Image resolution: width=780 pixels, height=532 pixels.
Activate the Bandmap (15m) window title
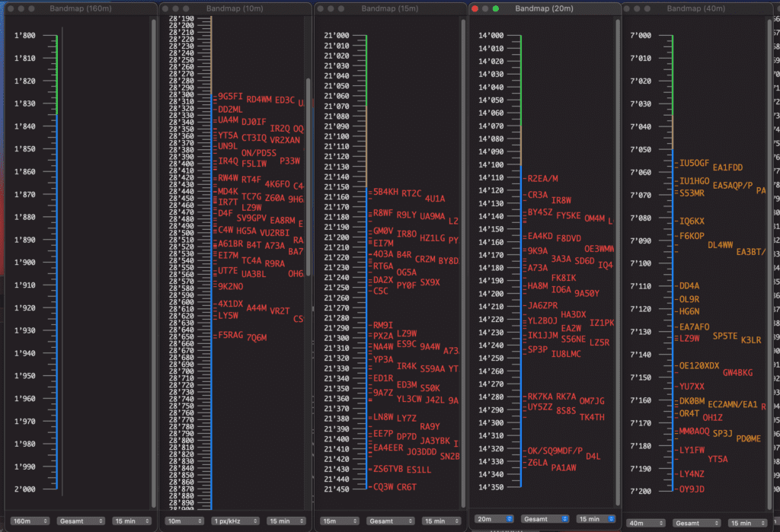pyautogui.click(x=389, y=8)
